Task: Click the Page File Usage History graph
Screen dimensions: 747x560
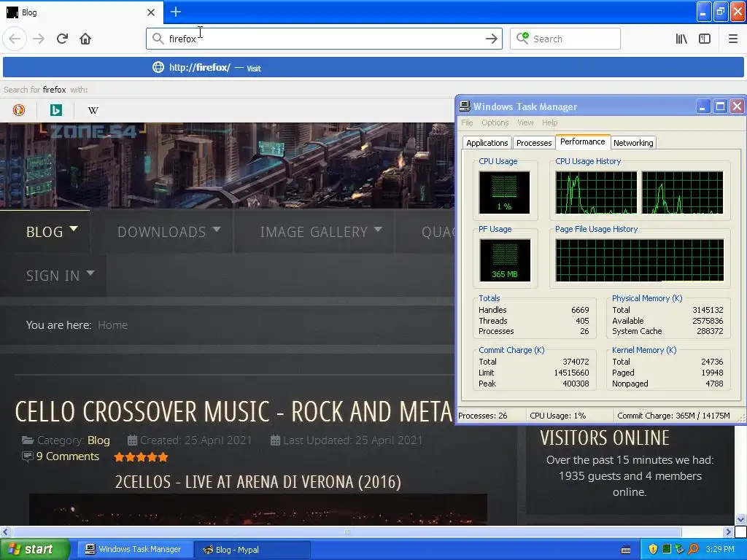Action: click(639, 260)
